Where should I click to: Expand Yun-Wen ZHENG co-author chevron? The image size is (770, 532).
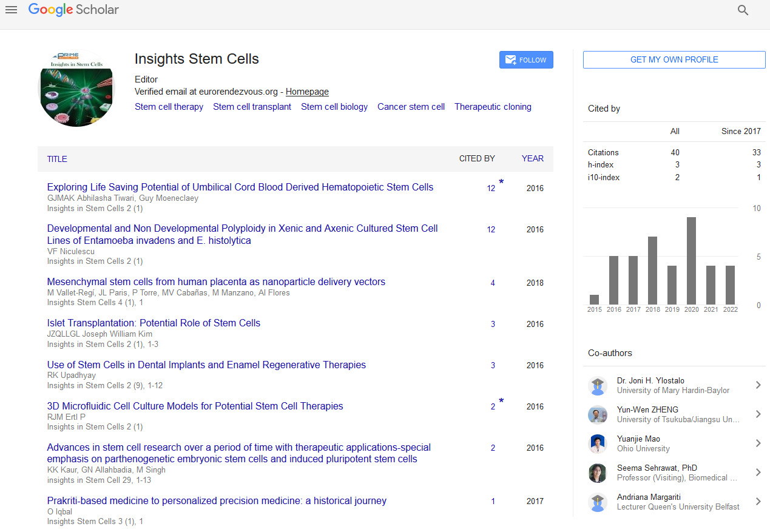click(x=758, y=414)
